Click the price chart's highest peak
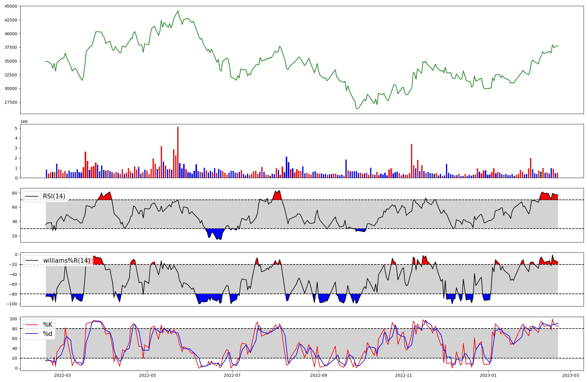 178,11
